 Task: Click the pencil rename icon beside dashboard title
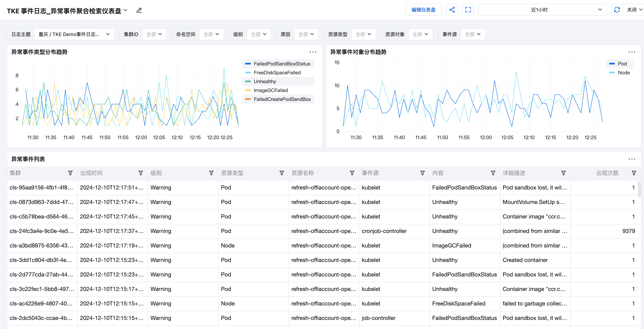[x=139, y=10]
